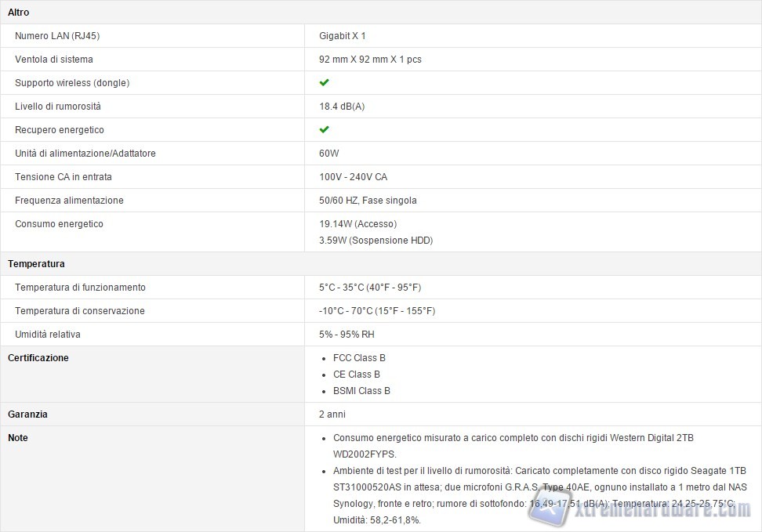Select the 100V - 240V CA value

click(353, 177)
